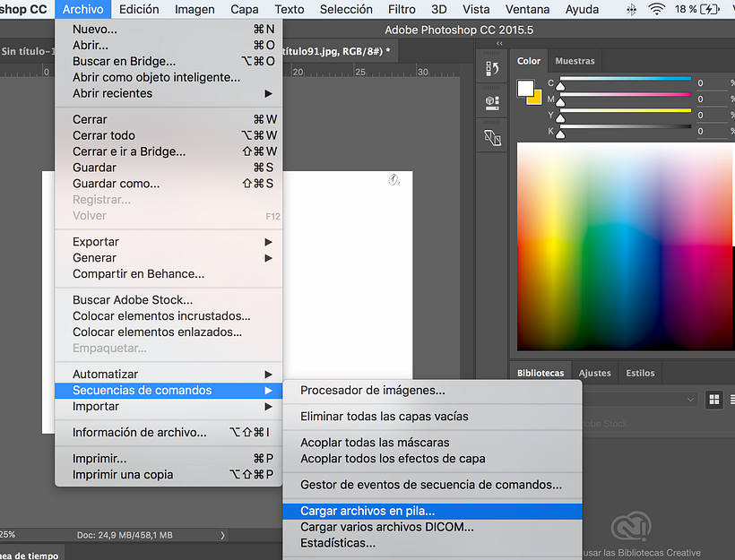Collapse panels with the double-arrow icon
This screenshot has height=560, width=735.
point(499,43)
